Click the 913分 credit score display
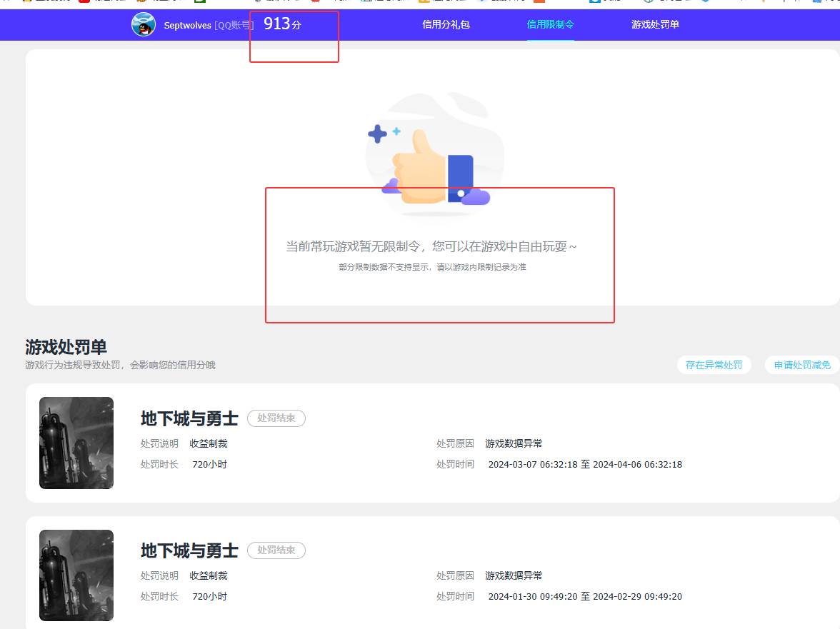 coord(281,24)
